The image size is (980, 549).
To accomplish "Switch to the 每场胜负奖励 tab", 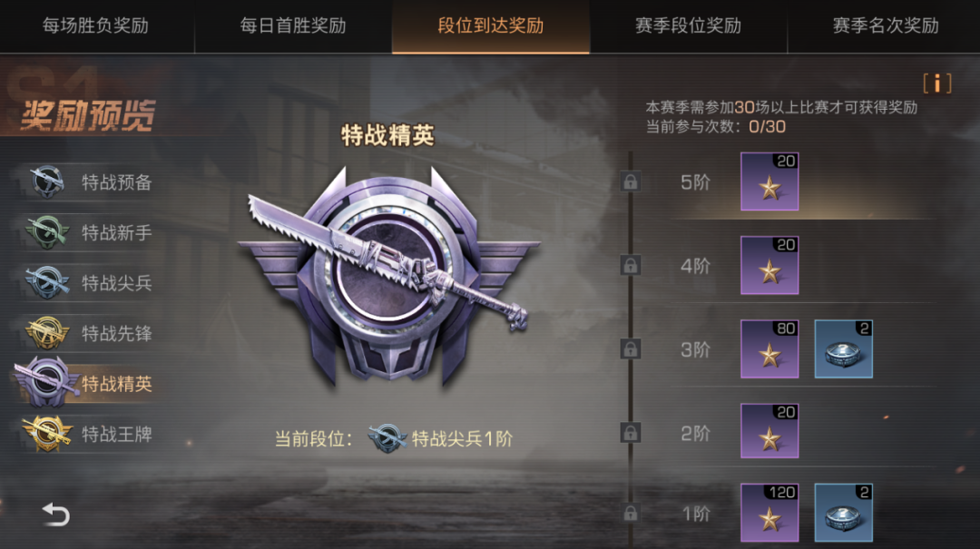I will (x=95, y=26).
